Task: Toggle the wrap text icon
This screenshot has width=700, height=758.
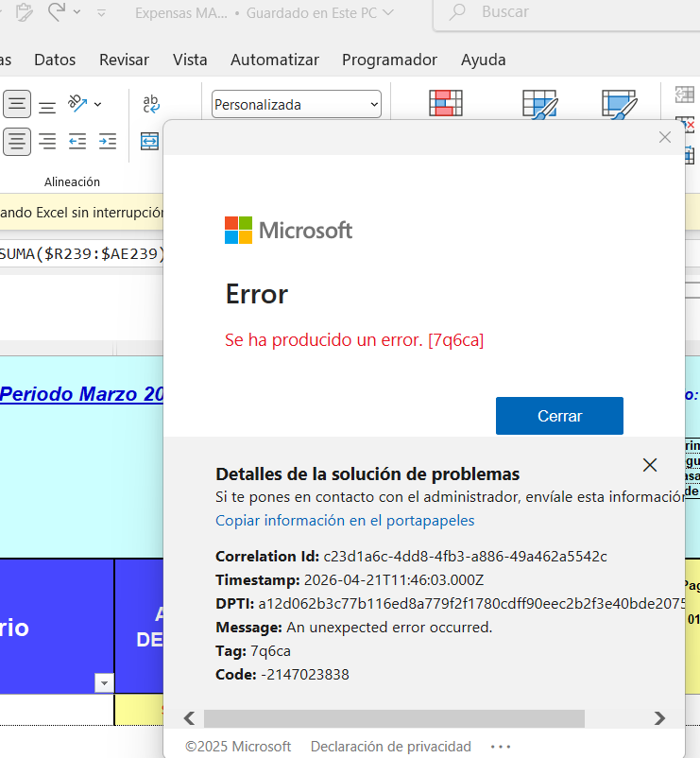Action: click(151, 104)
